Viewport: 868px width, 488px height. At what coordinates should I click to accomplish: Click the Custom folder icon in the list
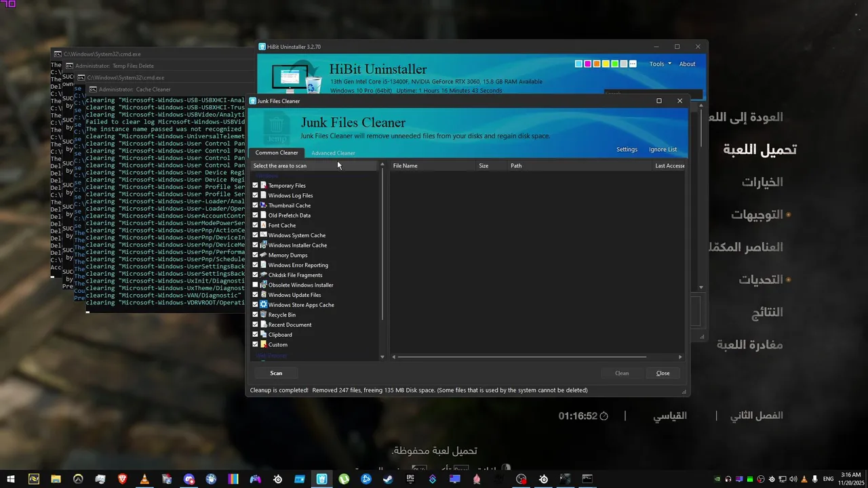pyautogui.click(x=264, y=344)
